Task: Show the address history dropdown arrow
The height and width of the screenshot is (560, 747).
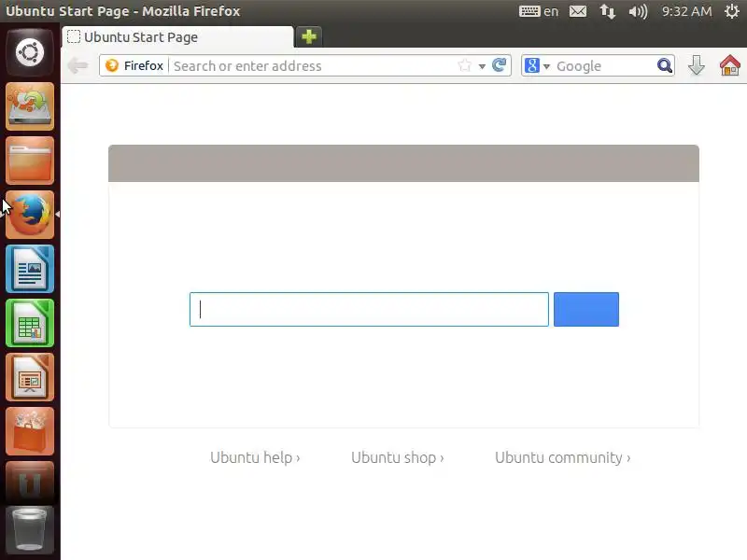Action: 482,66
